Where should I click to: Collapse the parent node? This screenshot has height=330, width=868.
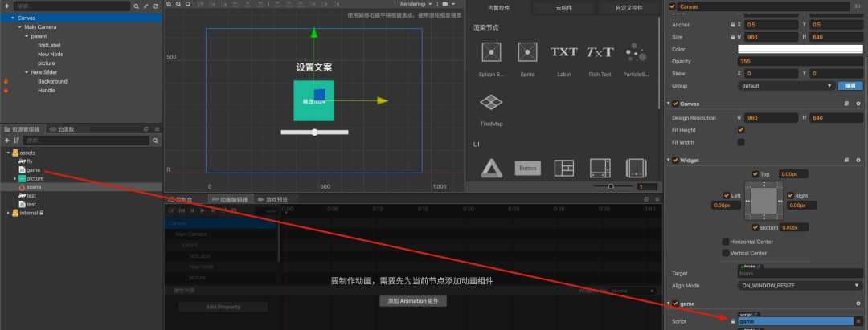click(x=27, y=36)
